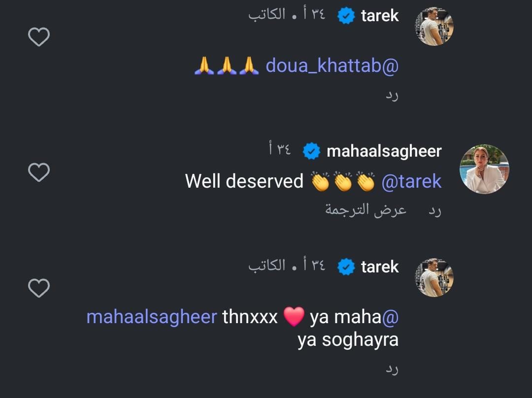Click رد under the 'ya soghayra' comment
Screen dimensions: 532x398
[392, 369]
